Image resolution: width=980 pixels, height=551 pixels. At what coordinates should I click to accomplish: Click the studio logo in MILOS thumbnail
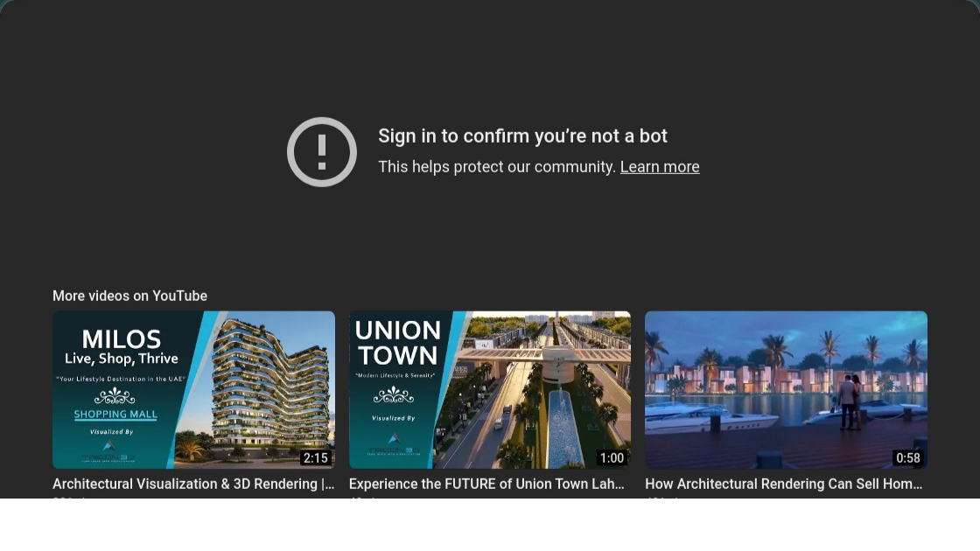[x=111, y=450]
